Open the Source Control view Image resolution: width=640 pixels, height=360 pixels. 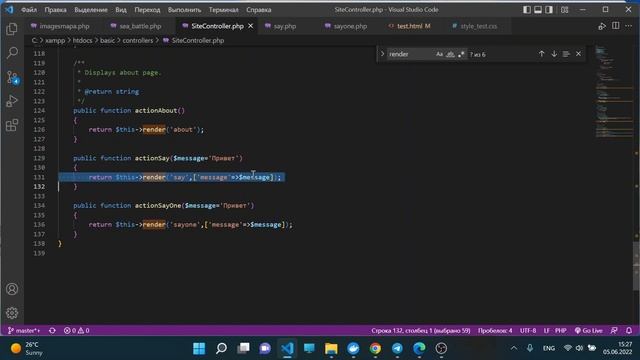pos(12,78)
